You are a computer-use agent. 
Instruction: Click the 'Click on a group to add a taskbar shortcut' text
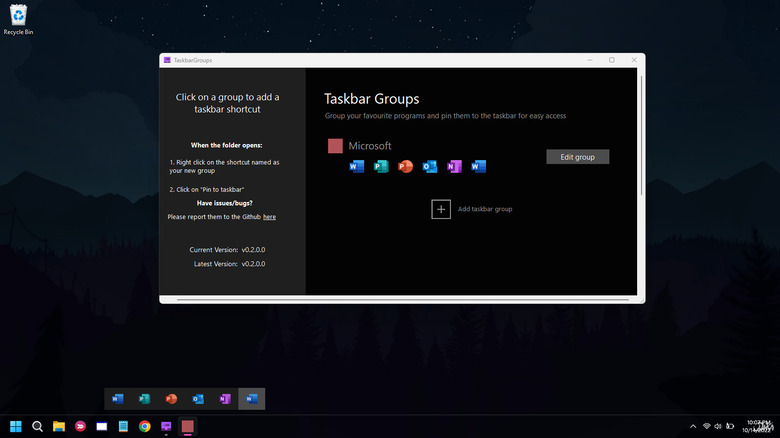tap(227, 103)
